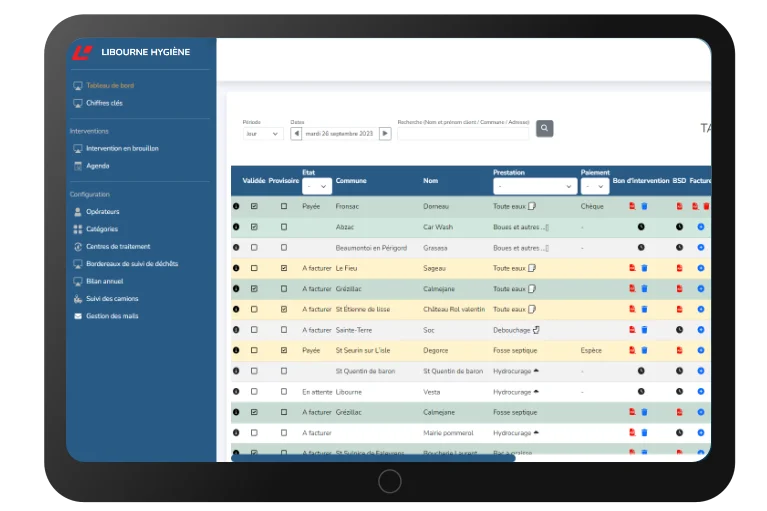Select the Car Wash name cell
Viewport: 767px width, 511px height.
(x=438, y=227)
